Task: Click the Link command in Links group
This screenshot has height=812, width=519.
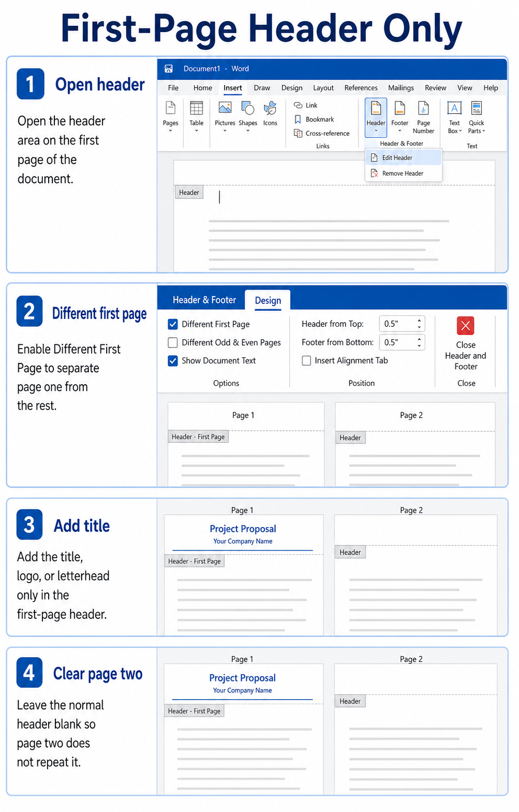Action: [x=305, y=105]
